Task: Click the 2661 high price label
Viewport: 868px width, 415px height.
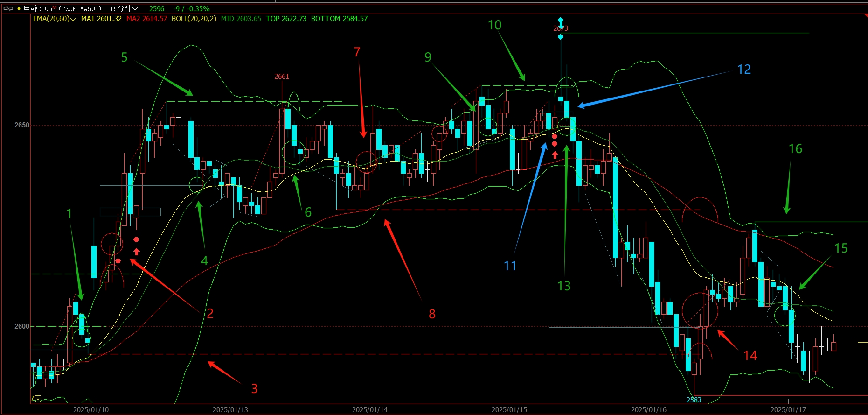Action: [281, 77]
